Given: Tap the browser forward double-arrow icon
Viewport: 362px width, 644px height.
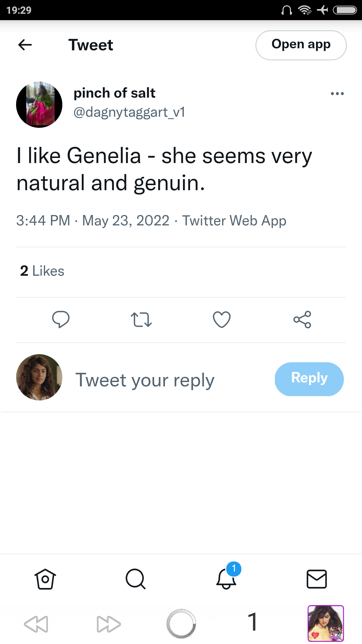Looking at the screenshot, I should tap(109, 624).
